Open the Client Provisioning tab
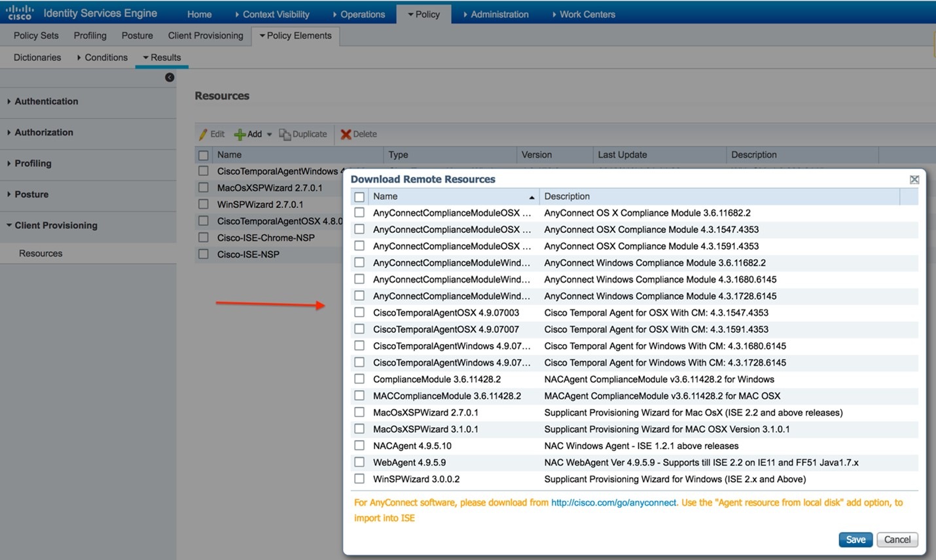936x560 pixels. point(206,36)
